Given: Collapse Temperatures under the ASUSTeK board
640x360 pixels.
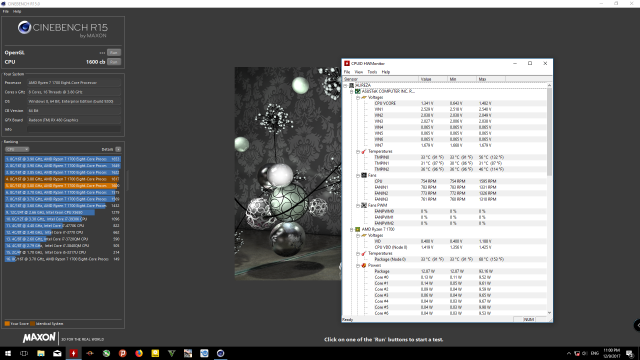Looking at the screenshot, I should (358, 151).
